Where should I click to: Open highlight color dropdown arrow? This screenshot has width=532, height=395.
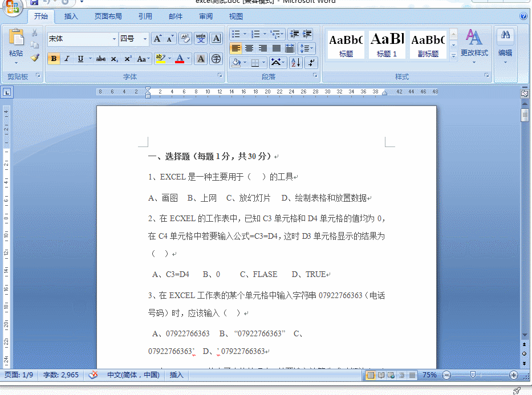tap(169, 59)
